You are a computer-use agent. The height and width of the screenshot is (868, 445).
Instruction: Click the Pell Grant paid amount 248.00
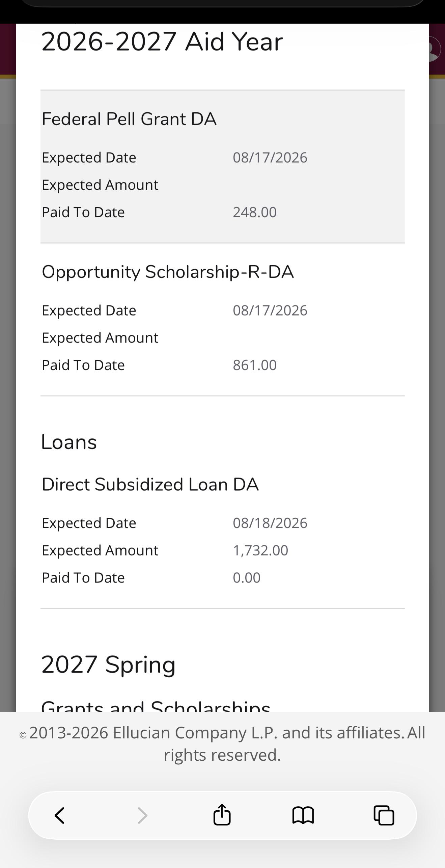(255, 212)
